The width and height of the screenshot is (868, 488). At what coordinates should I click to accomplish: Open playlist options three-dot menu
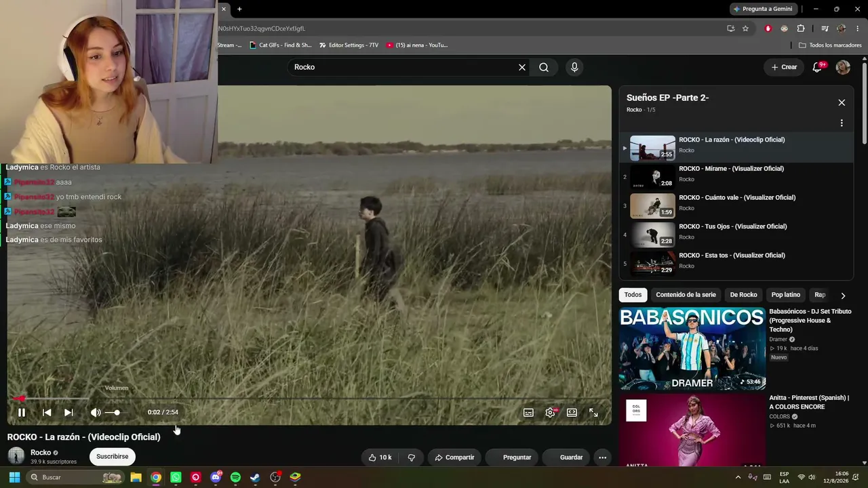click(x=842, y=123)
